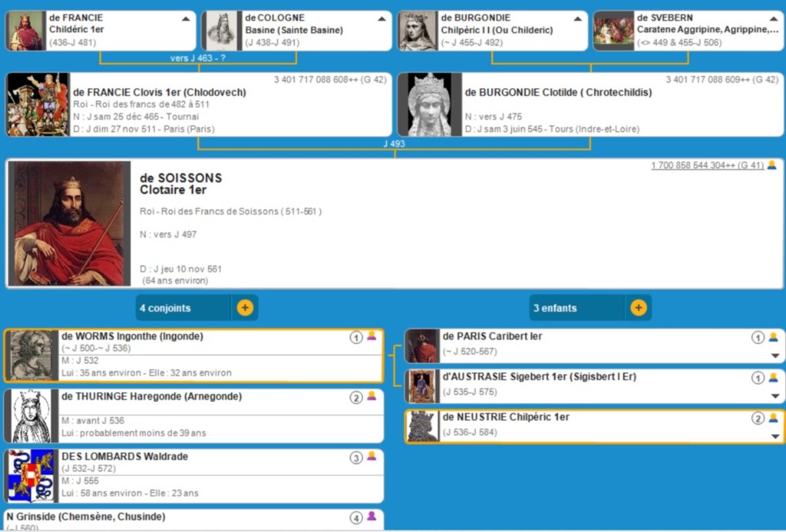Expand descendants of Sigebert 1er d'Austrasie

tap(774, 396)
